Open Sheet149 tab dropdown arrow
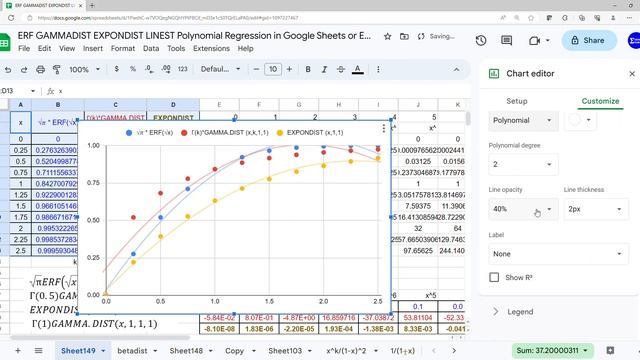640x360 pixels. point(104,351)
